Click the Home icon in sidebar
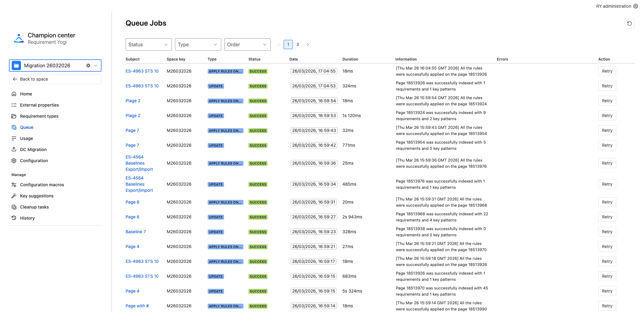Viewport: 644px width, 312px height. click(x=14, y=94)
